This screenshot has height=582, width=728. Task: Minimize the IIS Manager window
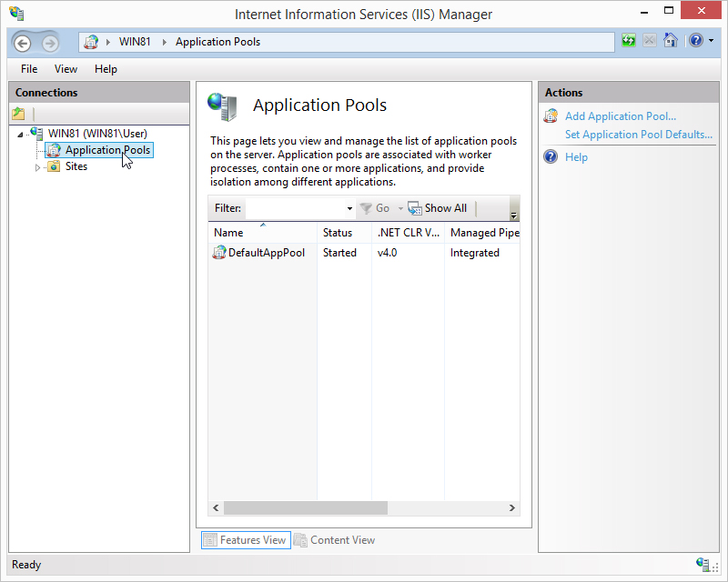[644, 12]
